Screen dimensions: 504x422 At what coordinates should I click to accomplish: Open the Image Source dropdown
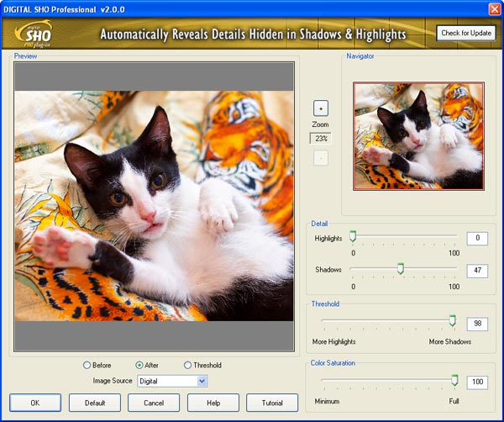point(202,381)
